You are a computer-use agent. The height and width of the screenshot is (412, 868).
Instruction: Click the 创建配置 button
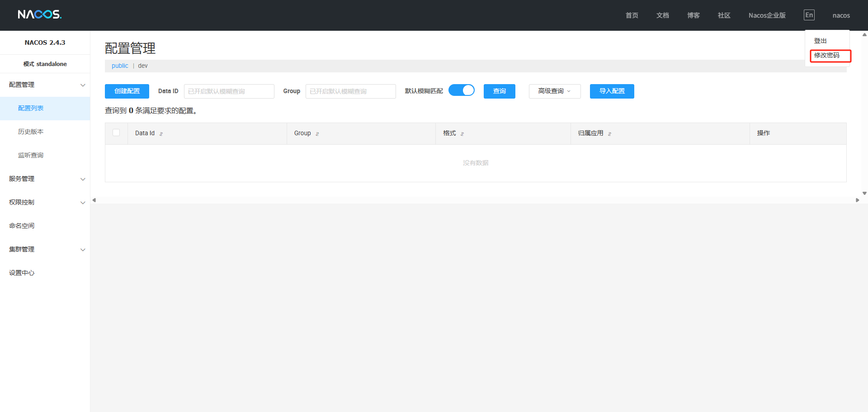point(127,91)
